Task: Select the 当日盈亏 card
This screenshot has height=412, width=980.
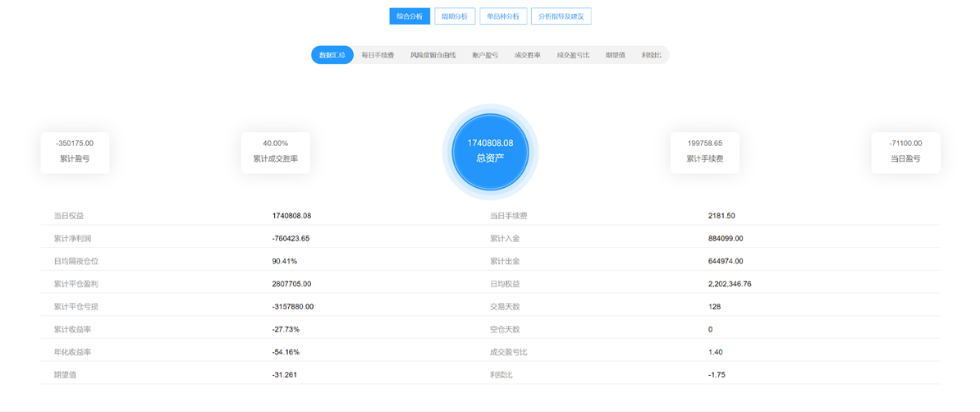Action: (x=905, y=152)
